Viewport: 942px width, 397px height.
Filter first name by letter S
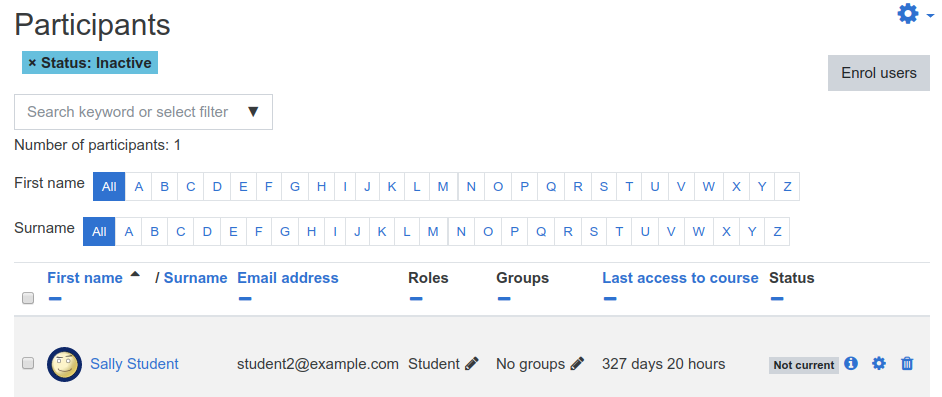[604, 187]
